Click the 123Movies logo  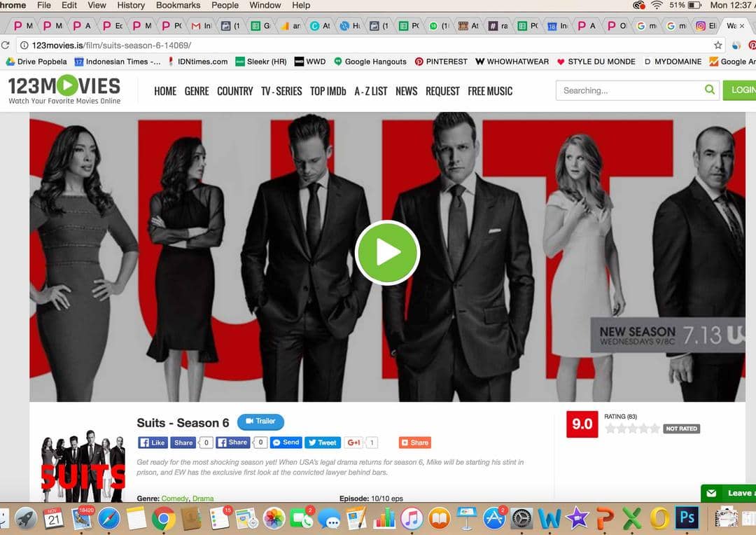pos(64,90)
